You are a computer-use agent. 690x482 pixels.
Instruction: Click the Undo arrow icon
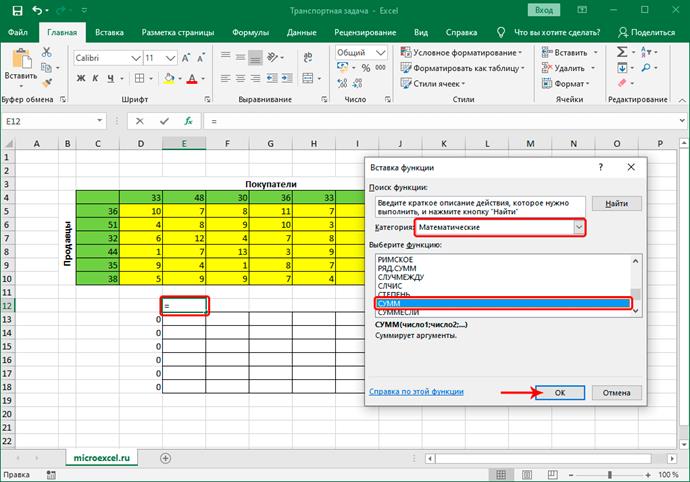coord(38,11)
